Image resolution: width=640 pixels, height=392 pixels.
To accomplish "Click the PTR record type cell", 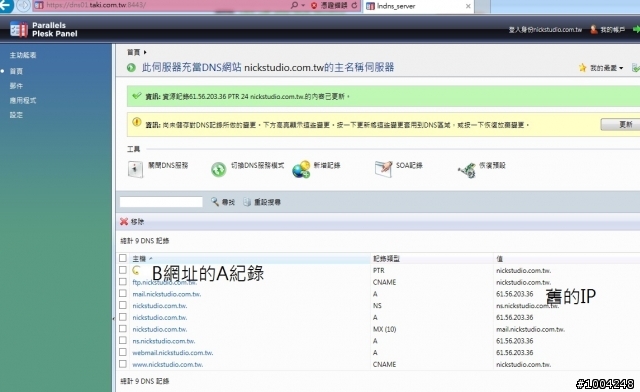I will 378,270.
